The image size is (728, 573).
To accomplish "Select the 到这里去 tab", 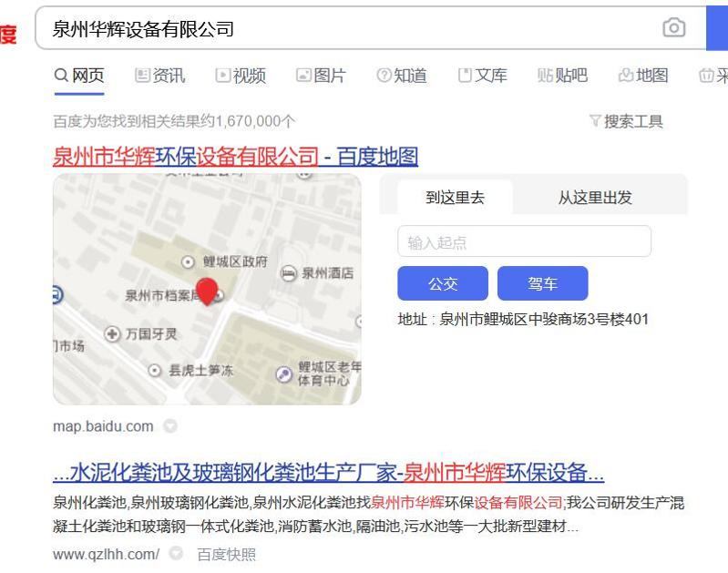I will [455, 198].
